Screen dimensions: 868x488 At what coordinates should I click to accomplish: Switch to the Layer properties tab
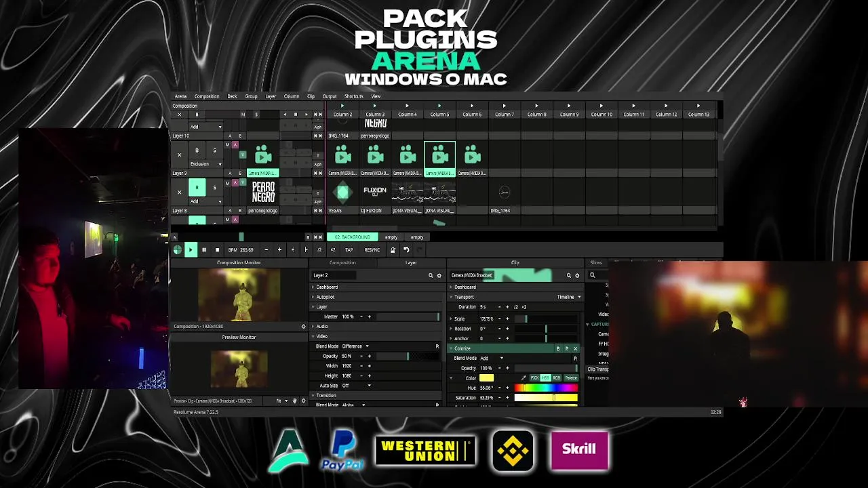click(x=411, y=263)
